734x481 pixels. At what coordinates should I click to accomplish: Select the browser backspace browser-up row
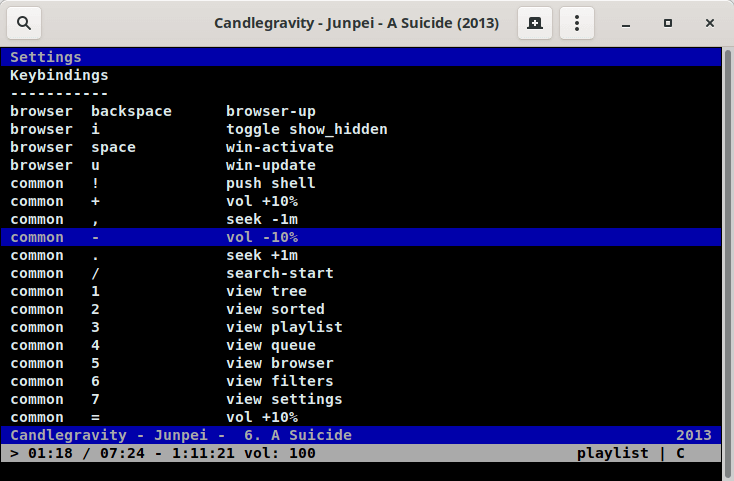361,111
